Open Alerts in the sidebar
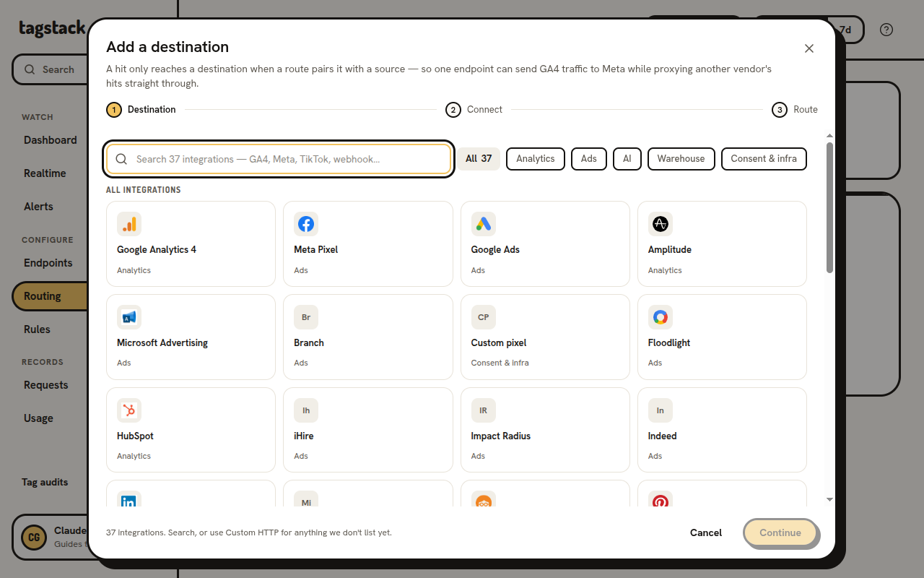This screenshot has width=924, height=578. (x=38, y=207)
